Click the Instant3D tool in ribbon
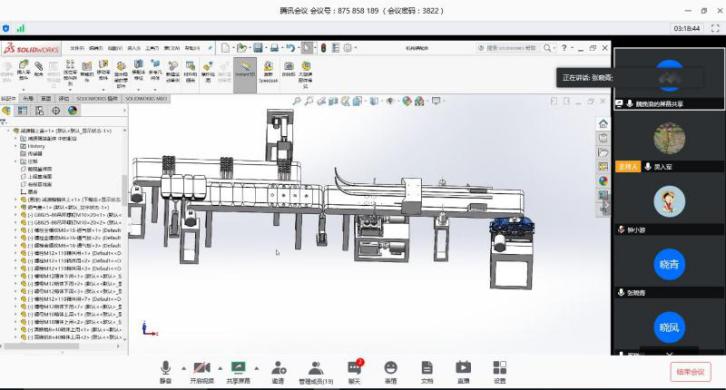The height and width of the screenshot is (390, 726). [245, 75]
